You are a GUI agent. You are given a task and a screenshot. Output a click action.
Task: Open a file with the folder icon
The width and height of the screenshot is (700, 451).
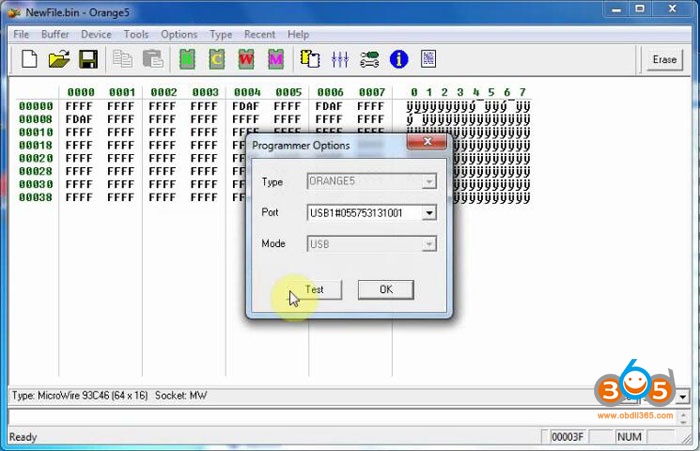[x=59, y=59]
